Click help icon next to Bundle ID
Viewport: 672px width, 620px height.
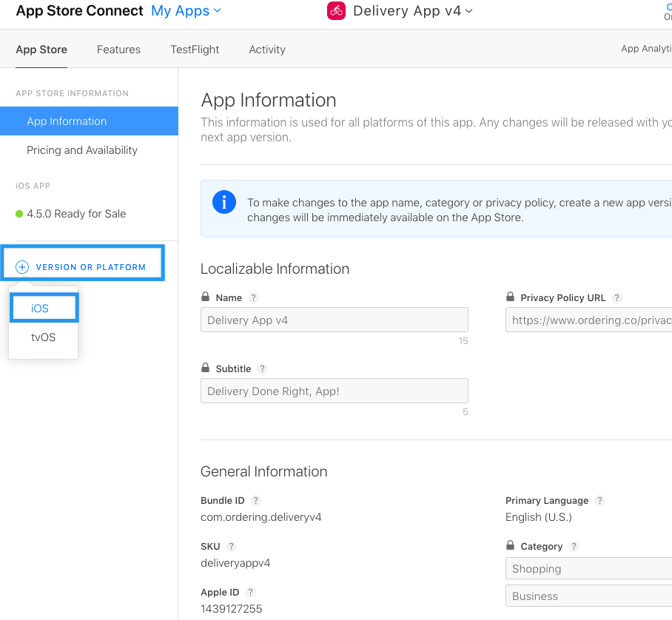click(256, 501)
